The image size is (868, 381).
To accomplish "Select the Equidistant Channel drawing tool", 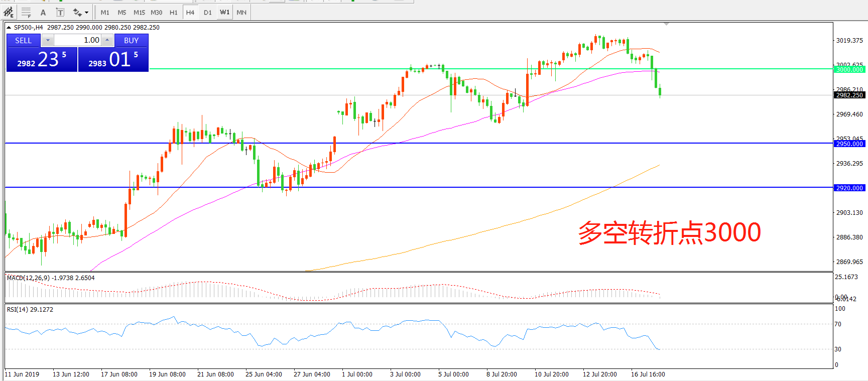I will point(9,13).
